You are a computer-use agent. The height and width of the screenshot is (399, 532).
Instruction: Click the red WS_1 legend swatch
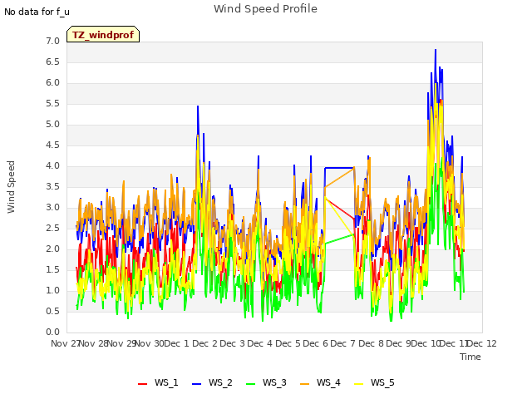pos(142,383)
